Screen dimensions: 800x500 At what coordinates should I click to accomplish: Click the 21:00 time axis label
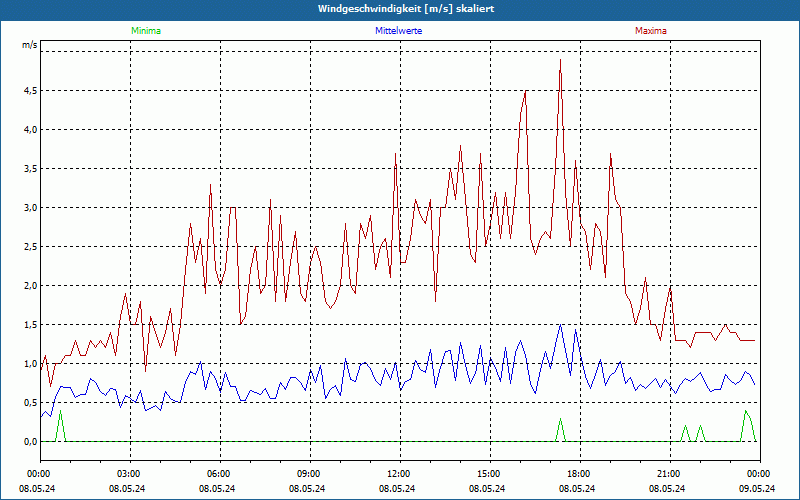point(670,474)
